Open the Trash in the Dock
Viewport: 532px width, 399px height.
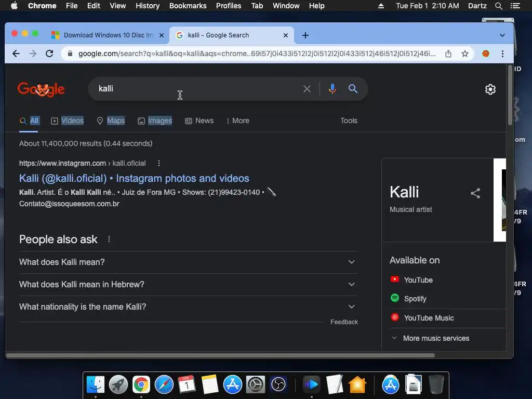(x=436, y=384)
